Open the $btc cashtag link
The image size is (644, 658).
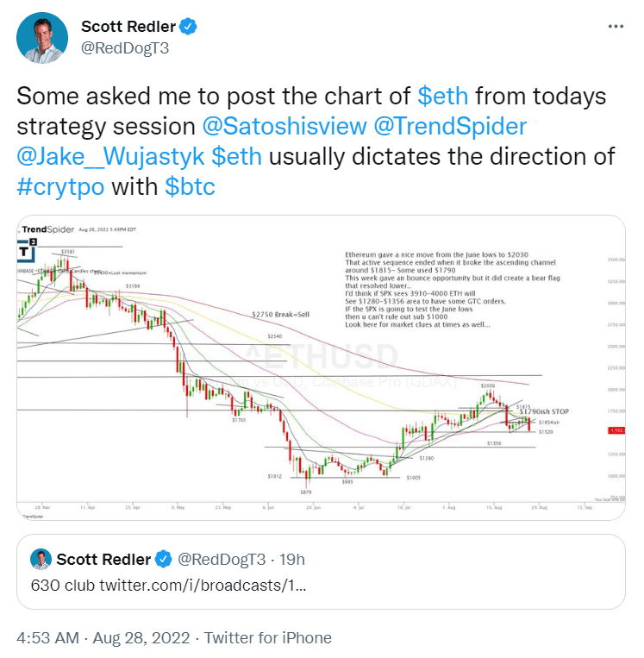pyautogui.click(x=190, y=187)
